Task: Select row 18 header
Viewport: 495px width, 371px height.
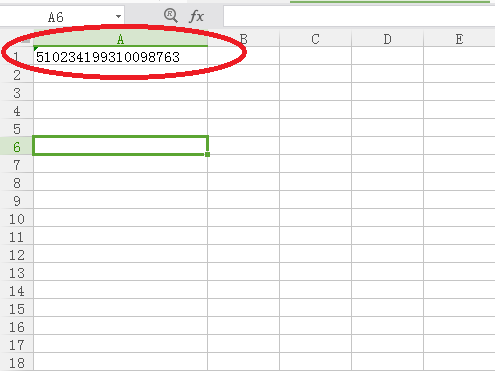Action: click(x=17, y=362)
